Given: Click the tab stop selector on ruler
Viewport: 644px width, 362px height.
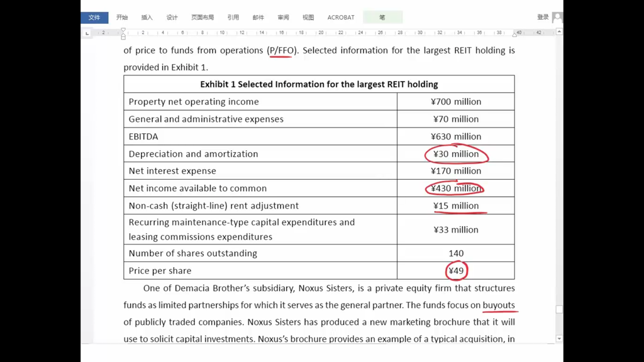Looking at the screenshot, I should [87, 33].
